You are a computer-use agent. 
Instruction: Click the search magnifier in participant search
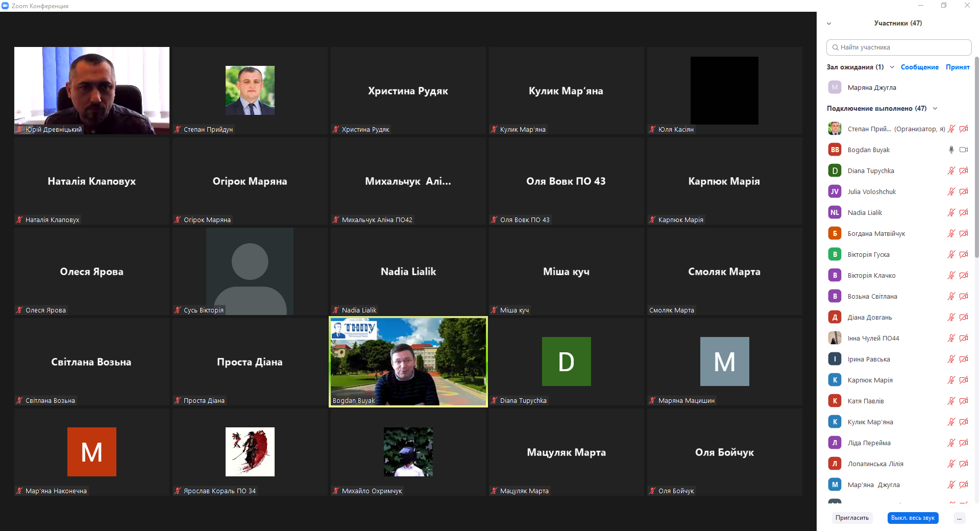(835, 47)
